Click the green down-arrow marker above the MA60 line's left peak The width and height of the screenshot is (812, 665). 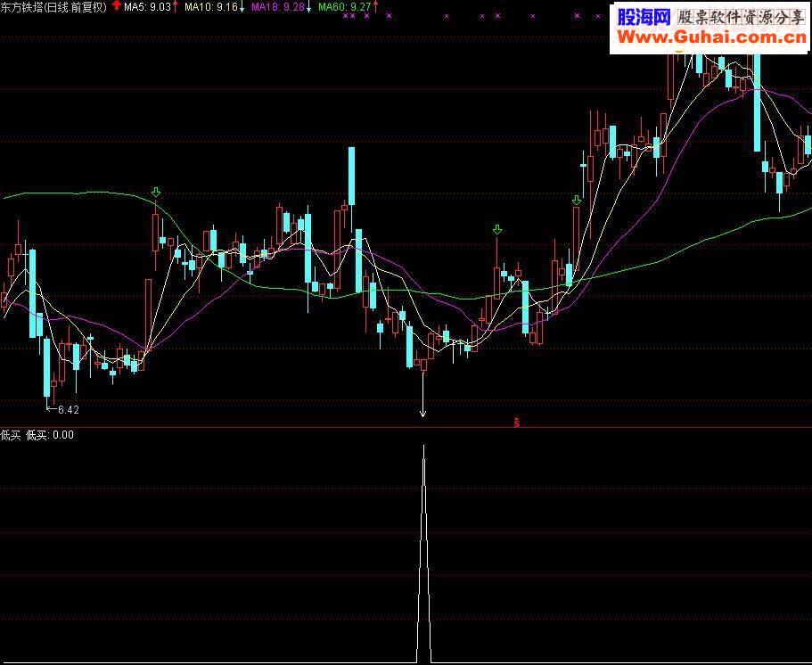click(x=155, y=193)
